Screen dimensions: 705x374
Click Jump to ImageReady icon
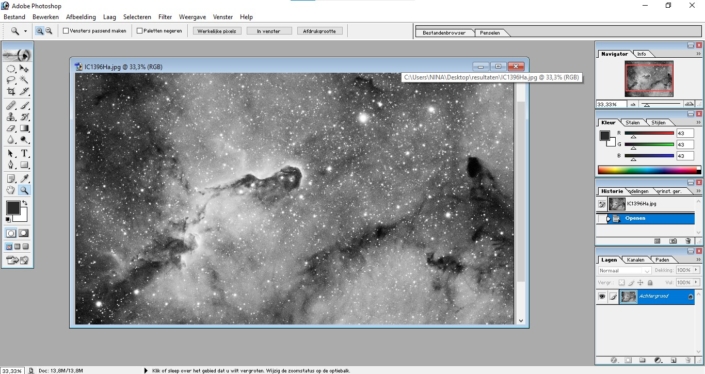(17, 260)
